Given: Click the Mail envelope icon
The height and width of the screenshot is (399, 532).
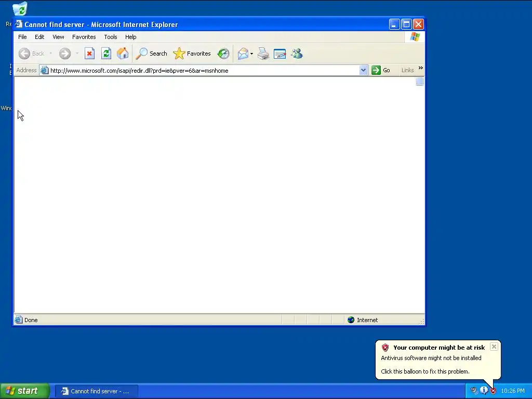Looking at the screenshot, I should (x=243, y=54).
